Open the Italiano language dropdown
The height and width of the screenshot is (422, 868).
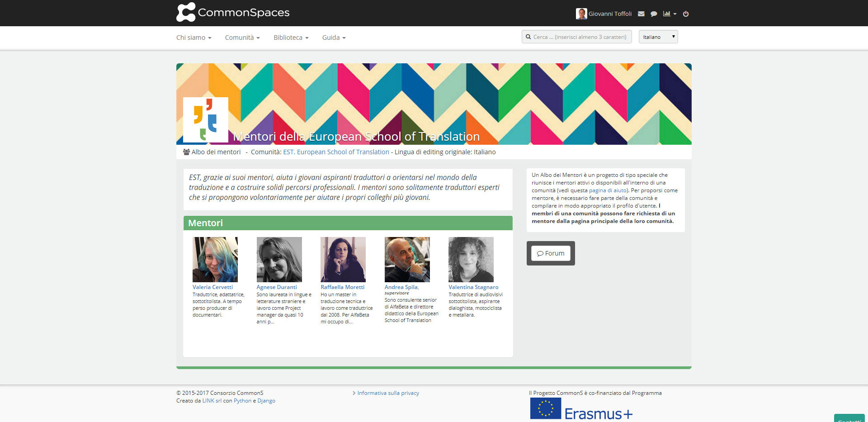pyautogui.click(x=658, y=37)
